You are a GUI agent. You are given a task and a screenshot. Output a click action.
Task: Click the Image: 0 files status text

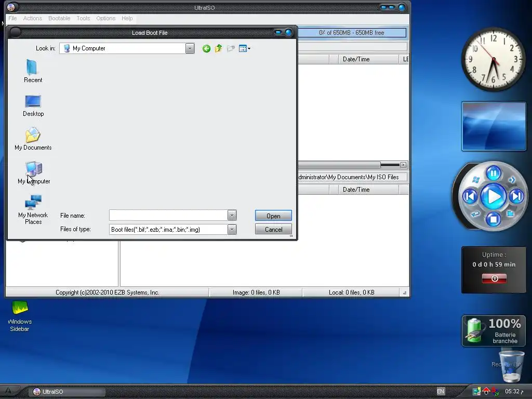click(x=256, y=292)
